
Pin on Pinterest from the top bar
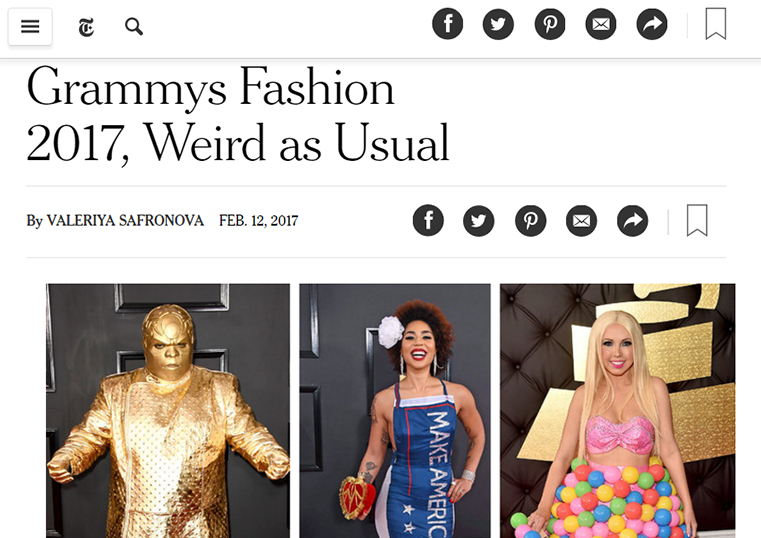point(550,24)
